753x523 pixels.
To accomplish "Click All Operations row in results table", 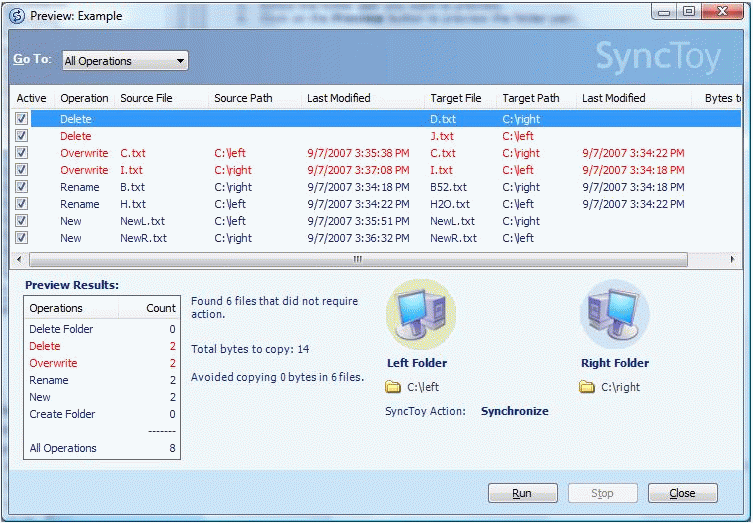I will point(102,448).
